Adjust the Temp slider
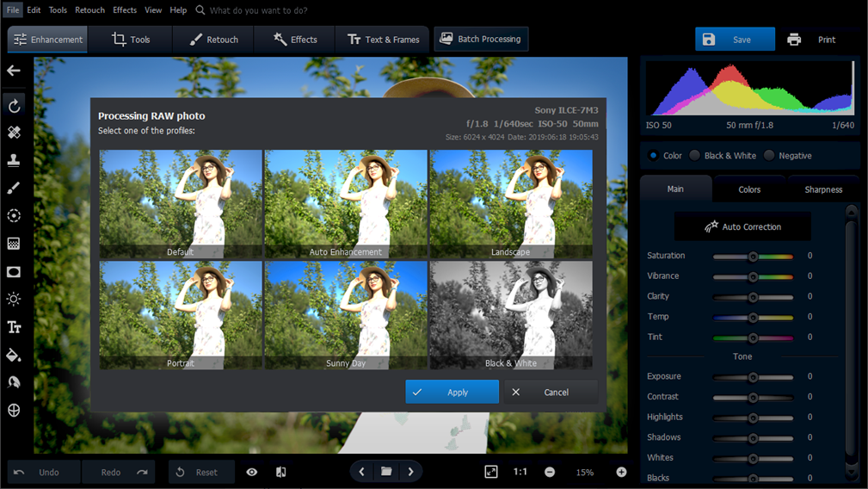Viewport: 868px width, 489px height. pyautogui.click(x=753, y=318)
